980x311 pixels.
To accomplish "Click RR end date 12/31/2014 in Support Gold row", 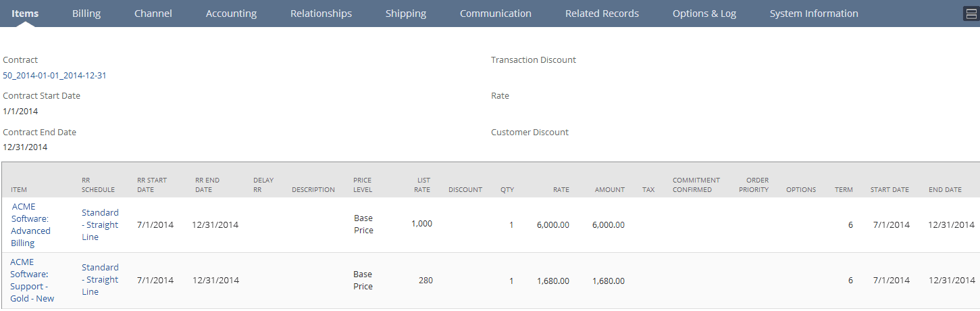I will point(215,281).
